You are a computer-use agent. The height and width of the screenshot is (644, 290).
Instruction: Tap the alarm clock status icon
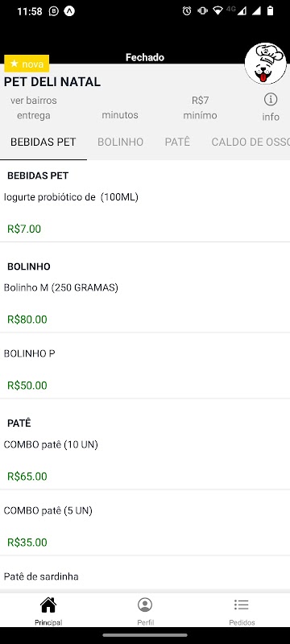click(x=187, y=11)
